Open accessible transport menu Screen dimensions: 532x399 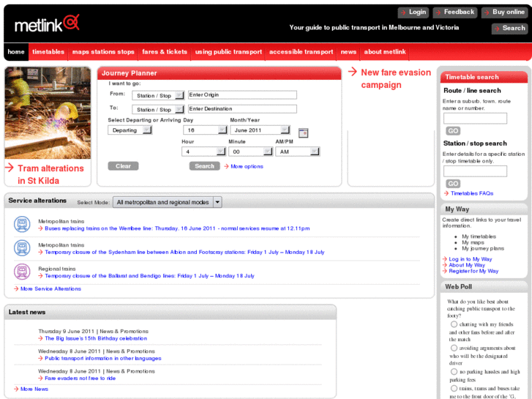click(301, 52)
